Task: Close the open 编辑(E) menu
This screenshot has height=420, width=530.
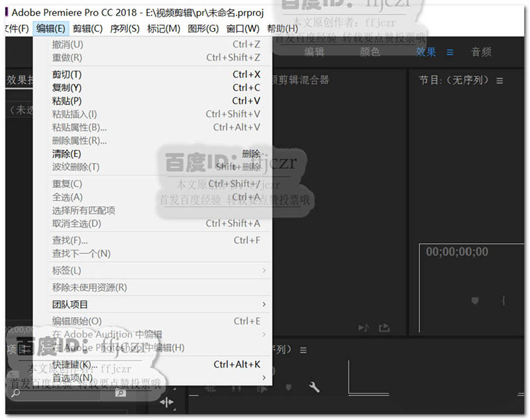Action: tap(51, 28)
